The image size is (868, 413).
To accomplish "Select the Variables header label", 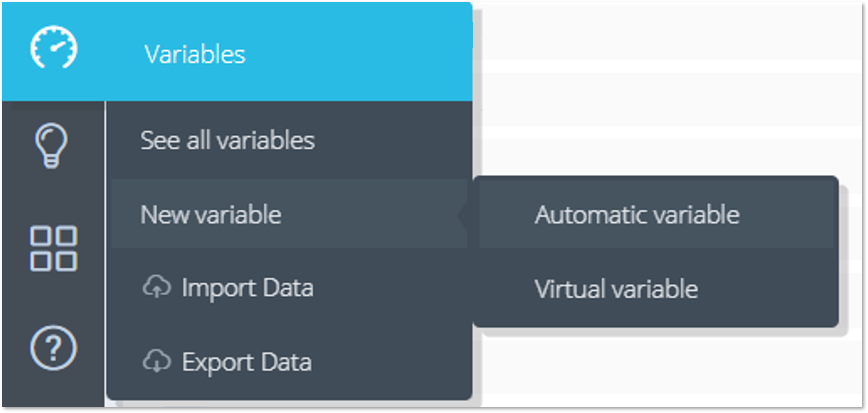I will click(195, 54).
